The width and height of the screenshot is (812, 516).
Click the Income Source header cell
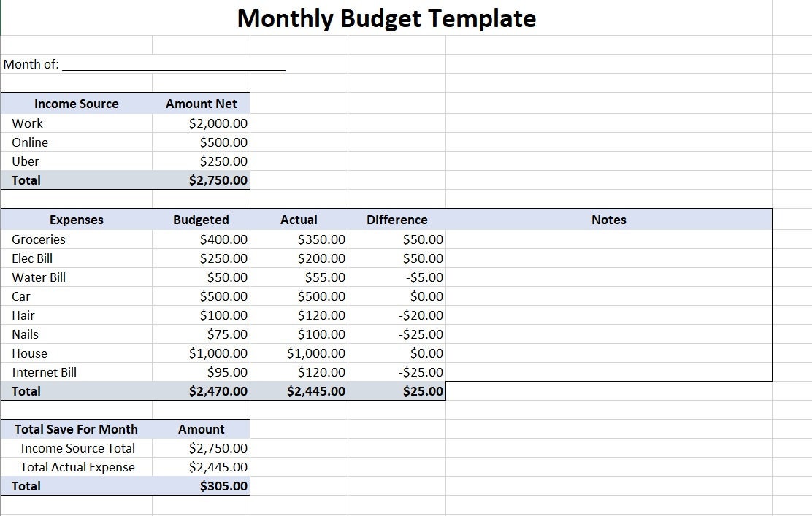(x=76, y=104)
